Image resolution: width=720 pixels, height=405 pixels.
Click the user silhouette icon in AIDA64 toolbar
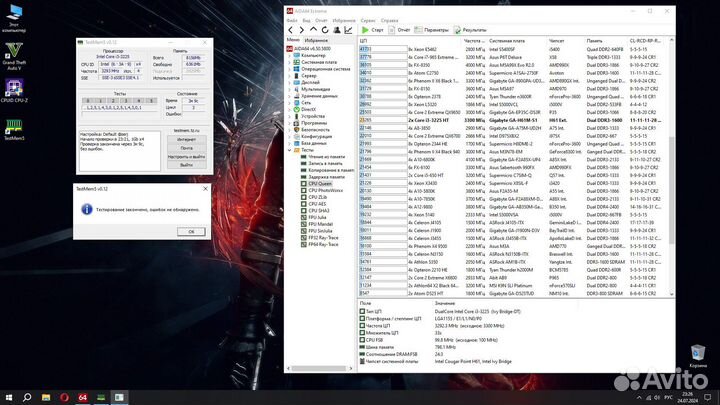click(337, 30)
